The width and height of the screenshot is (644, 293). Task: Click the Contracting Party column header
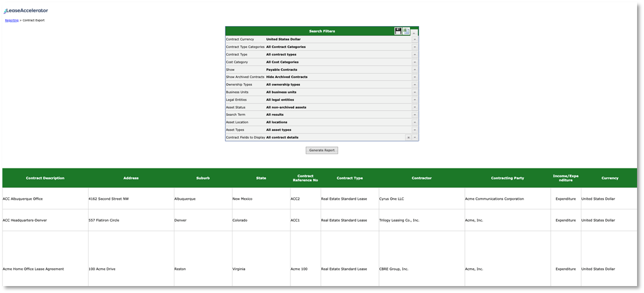coord(508,178)
